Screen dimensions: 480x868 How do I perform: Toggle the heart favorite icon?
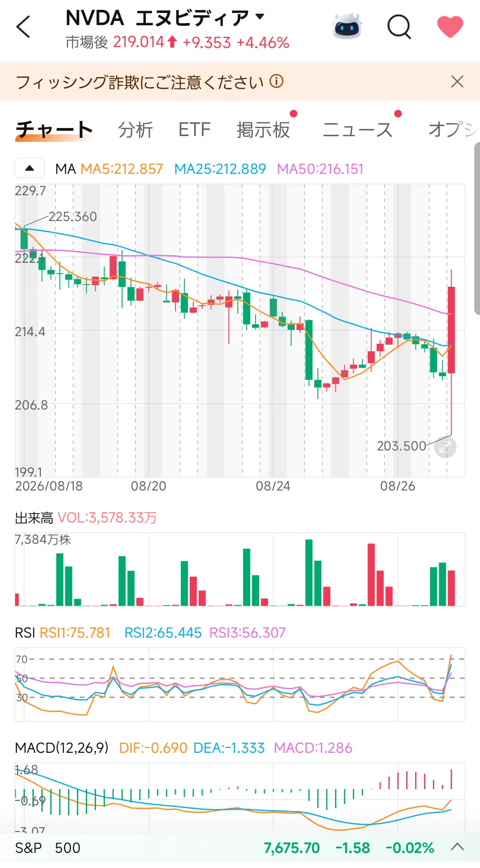click(450, 26)
